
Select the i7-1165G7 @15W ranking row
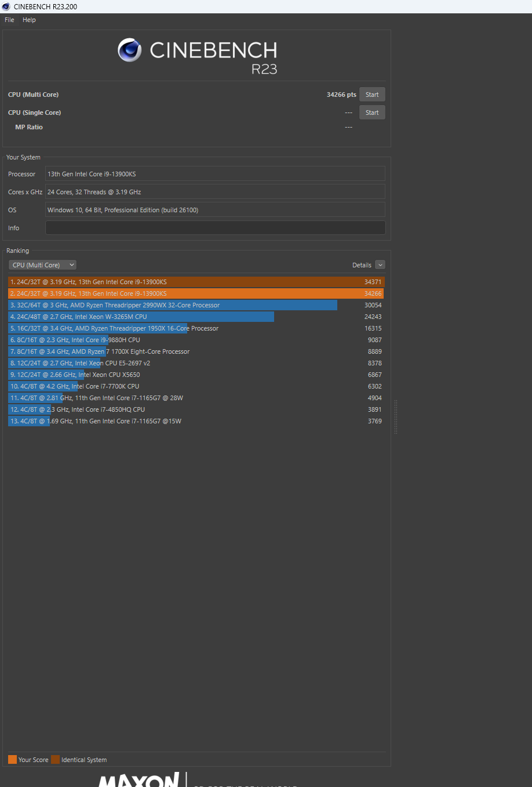(196, 421)
